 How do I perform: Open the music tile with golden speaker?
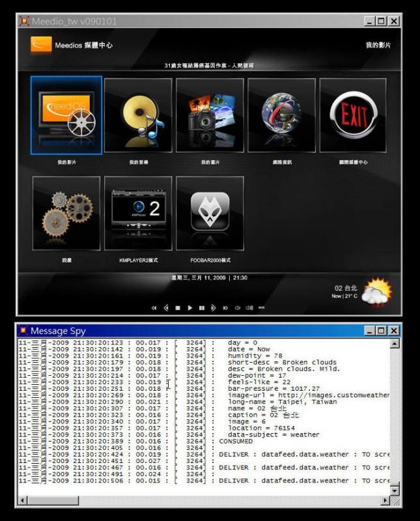pyautogui.click(x=138, y=115)
